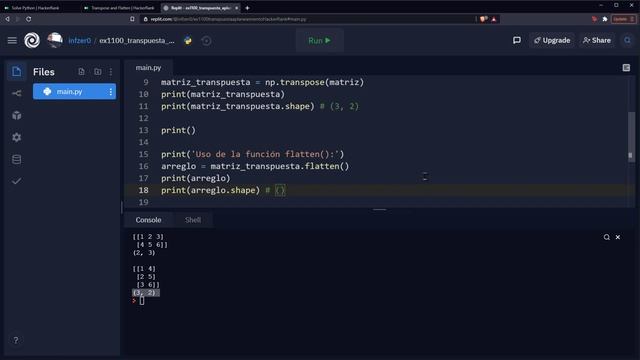Bookmark this page icon
640x360 pixels.
(x=132, y=19)
